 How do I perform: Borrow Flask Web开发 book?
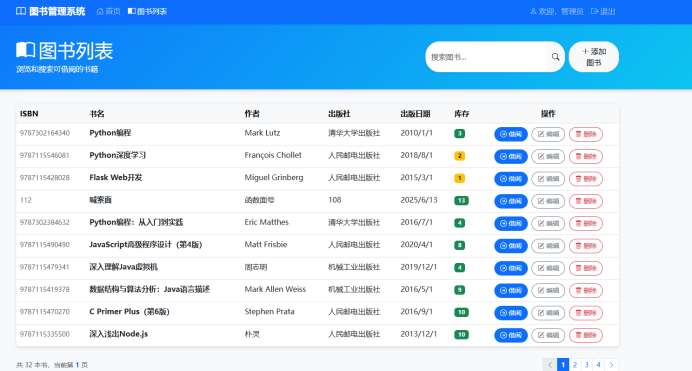coord(511,179)
